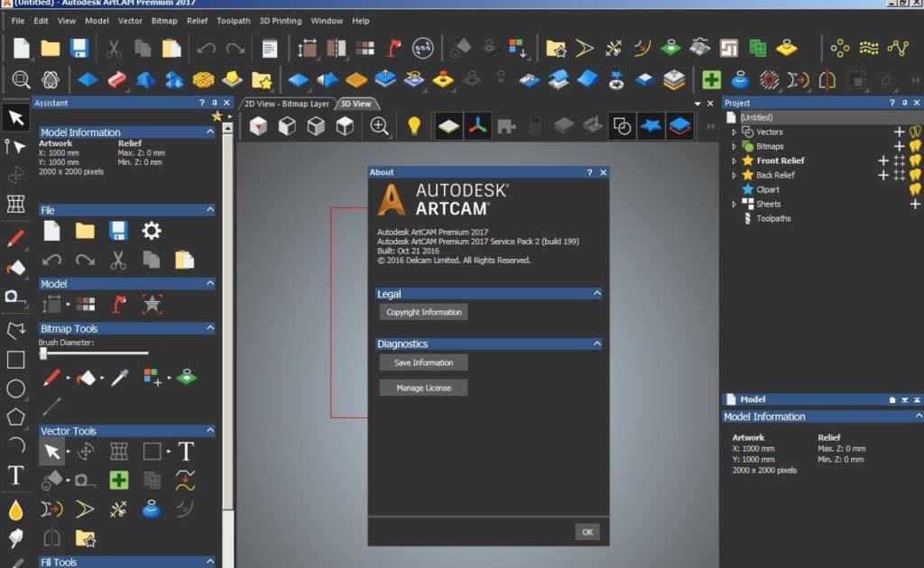Click the Zoom magnifier in 3D View toolbar
The width and height of the screenshot is (924, 568).
tap(379, 126)
